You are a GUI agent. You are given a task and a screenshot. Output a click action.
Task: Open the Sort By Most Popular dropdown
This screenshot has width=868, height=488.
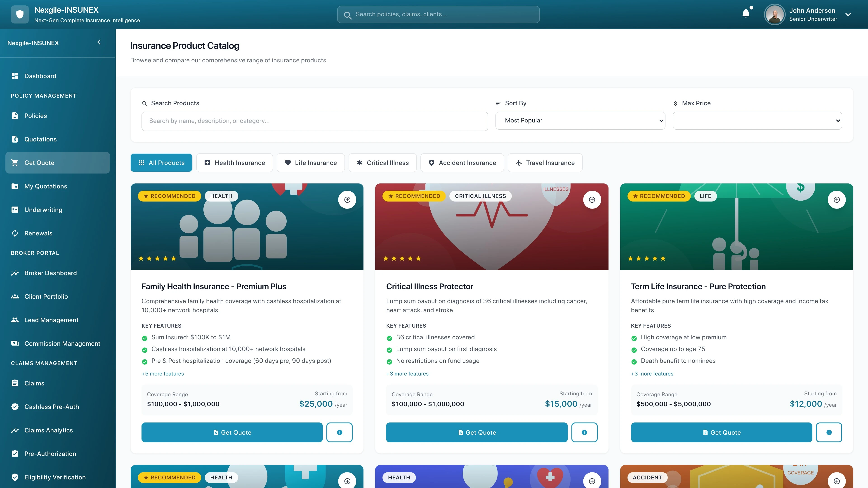pos(580,121)
